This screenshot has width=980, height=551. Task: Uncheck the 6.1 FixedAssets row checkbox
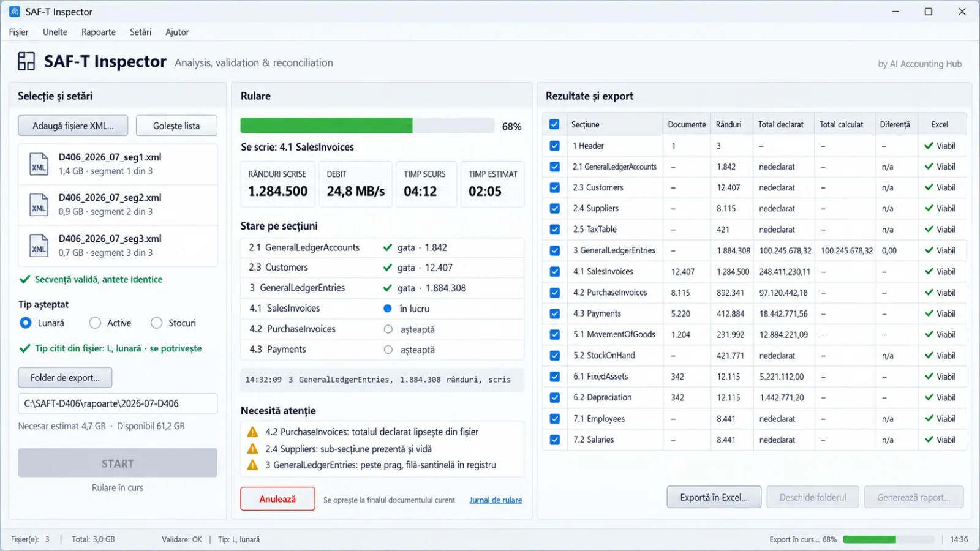pos(554,377)
